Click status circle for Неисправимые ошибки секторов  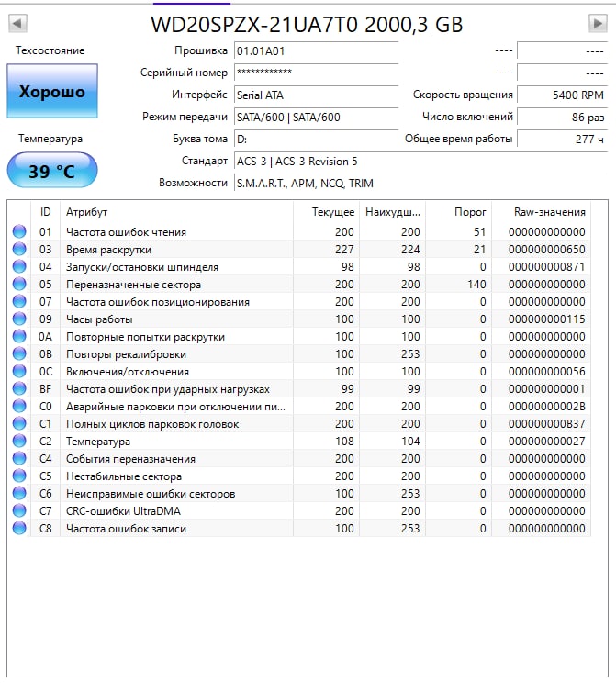pyautogui.click(x=19, y=493)
